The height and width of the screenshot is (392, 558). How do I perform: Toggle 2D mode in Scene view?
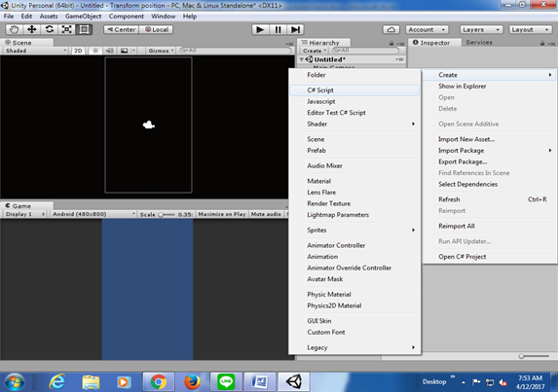pos(78,51)
